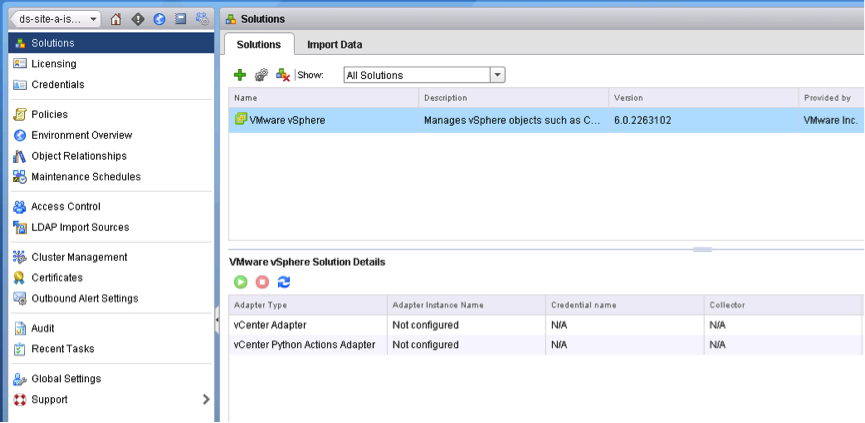This screenshot has height=423, width=865.
Task: Open the Show filter dropdown arrow
Action: pos(497,75)
